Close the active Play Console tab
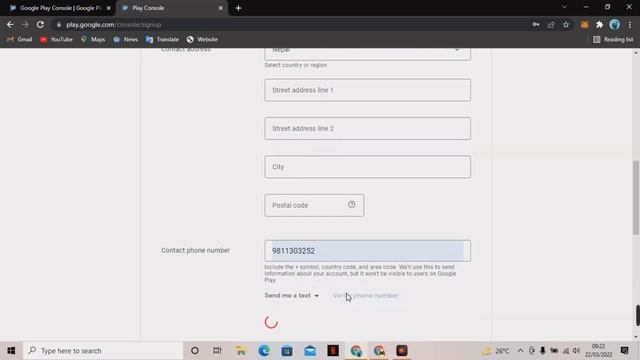The image size is (640, 360). click(x=220, y=8)
